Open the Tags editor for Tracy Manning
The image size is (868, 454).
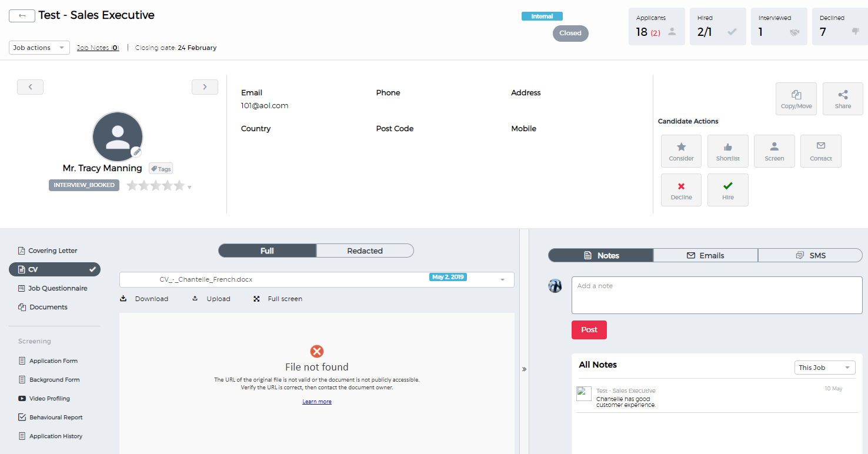pyautogui.click(x=161, y=169)
